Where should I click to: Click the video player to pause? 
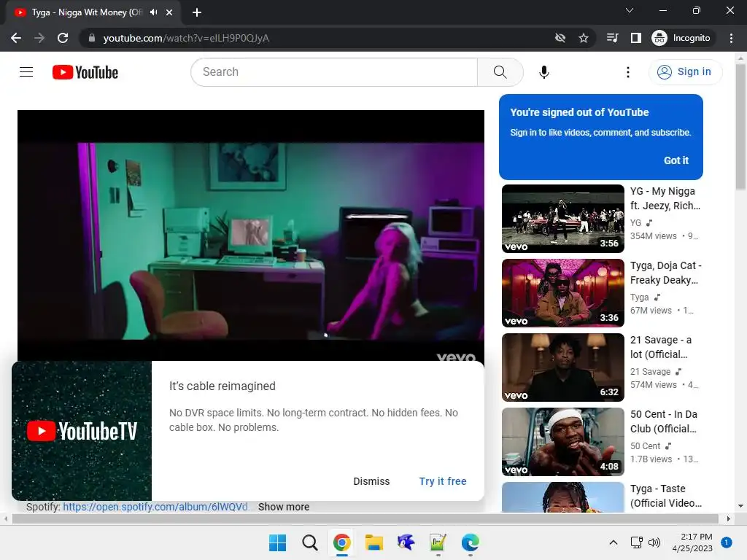click(x=251, y=236)
